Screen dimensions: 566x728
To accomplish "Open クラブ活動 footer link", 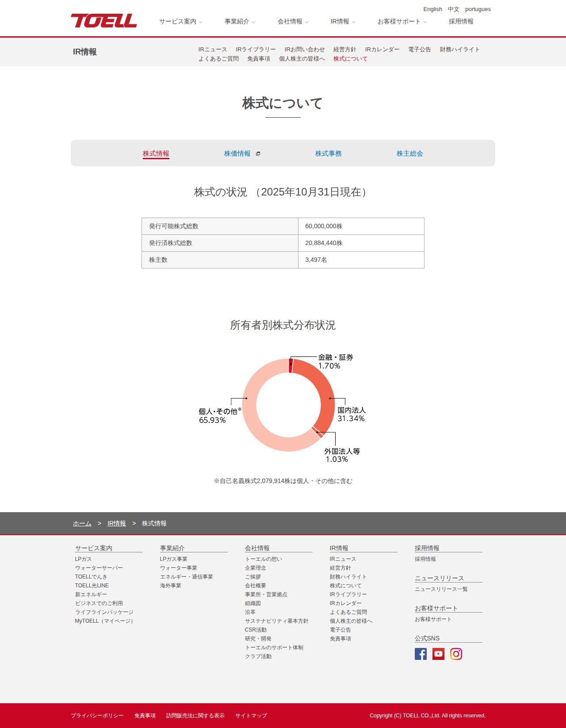I will coord(258,656).
